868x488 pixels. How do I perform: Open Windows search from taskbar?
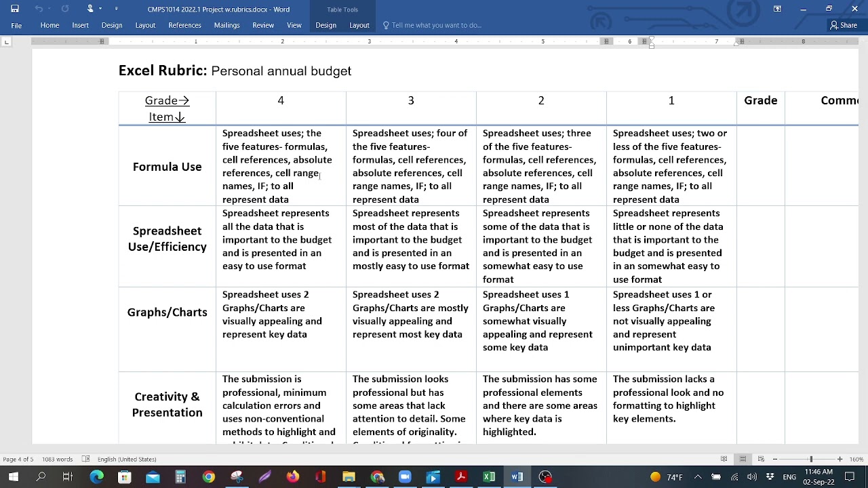(x=41, y=476)
